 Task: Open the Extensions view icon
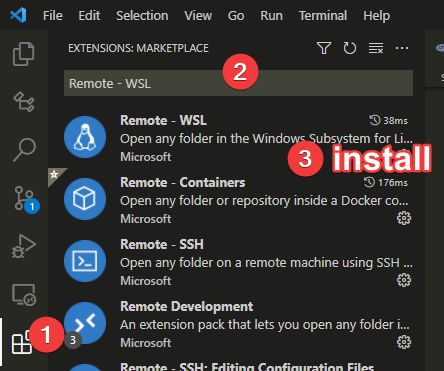point(21,343)
